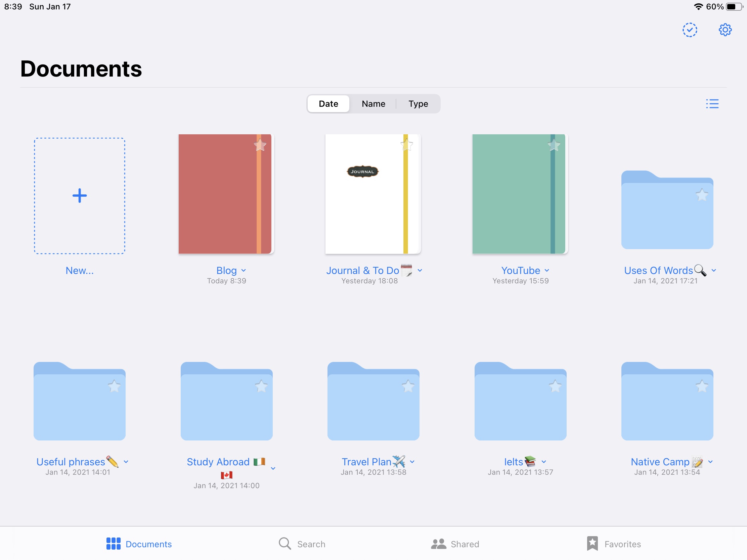Click the Native Camp folder title
The width and height of the screenshot is (747, 560).
tap(660, 462)
